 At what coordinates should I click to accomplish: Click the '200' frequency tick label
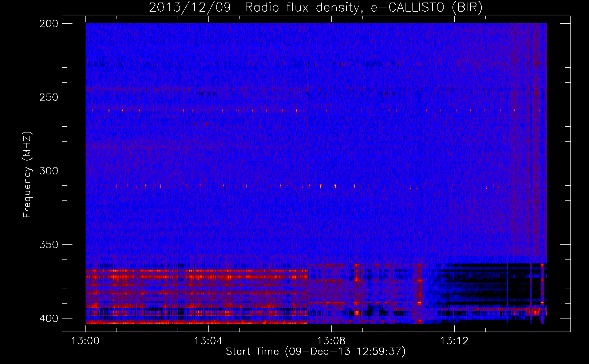tap(48, 24)
